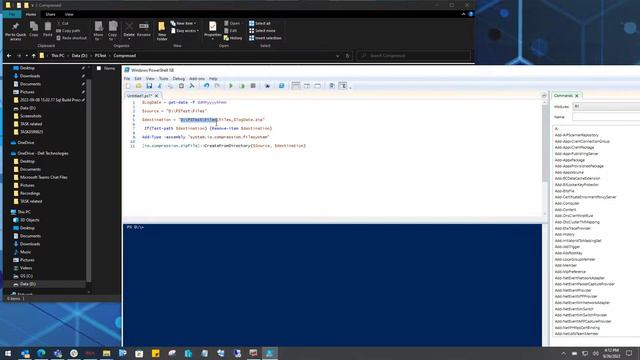Viewport: 640px width, 360px height.
Task: Show script pane maximized layout icon
Action: coord(318,86)
